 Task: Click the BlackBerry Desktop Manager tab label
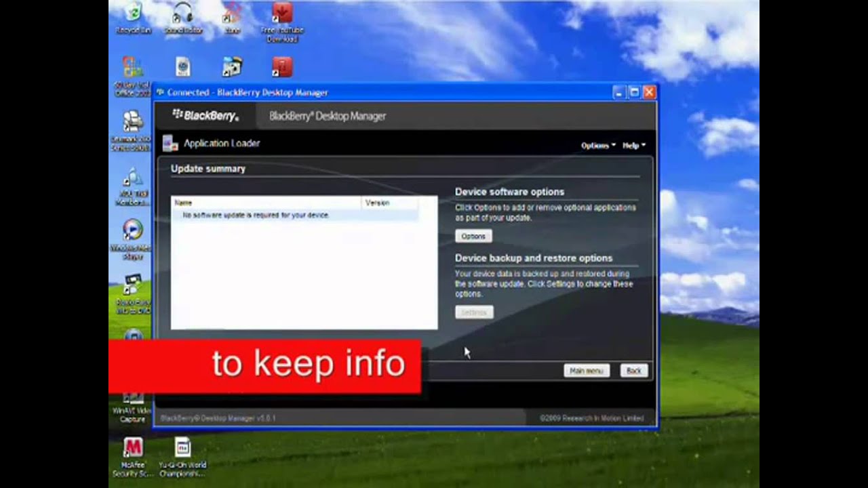328,116
